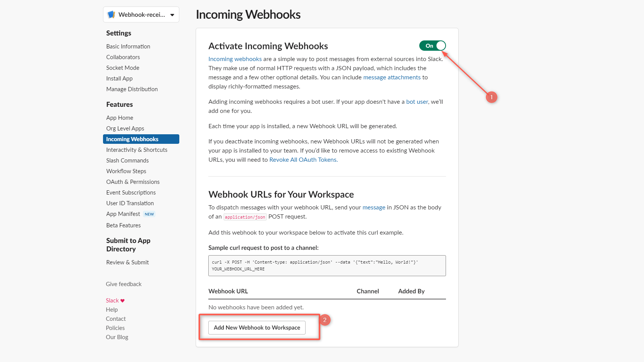
Task: Open the Webhook-recei app switcher dropdown
Action: (172, 14)
